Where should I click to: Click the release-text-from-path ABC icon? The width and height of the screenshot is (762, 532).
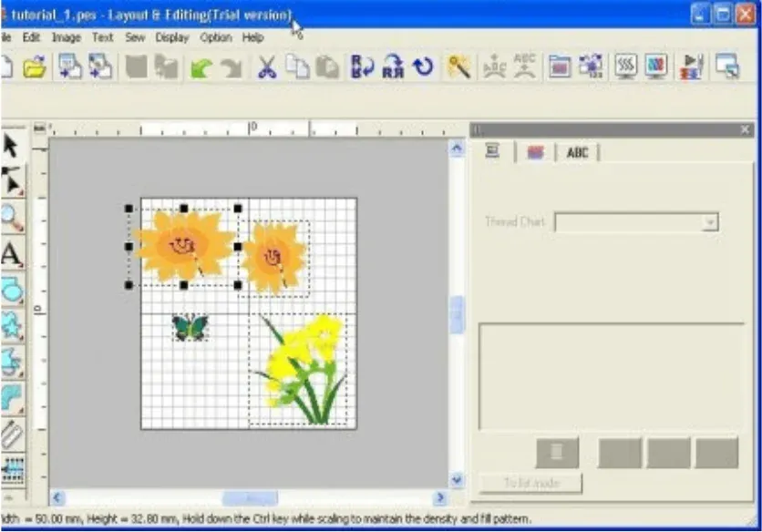[x=525, y=66]
